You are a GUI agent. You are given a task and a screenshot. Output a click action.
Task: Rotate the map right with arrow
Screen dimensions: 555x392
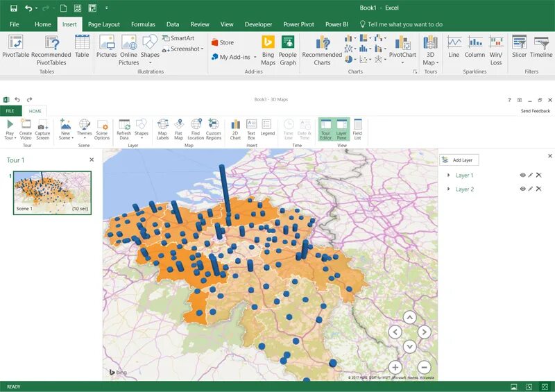(424, 332)
